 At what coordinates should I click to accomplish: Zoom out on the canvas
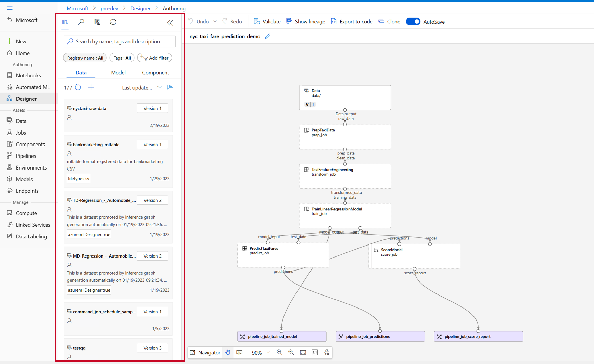point(291,352)
